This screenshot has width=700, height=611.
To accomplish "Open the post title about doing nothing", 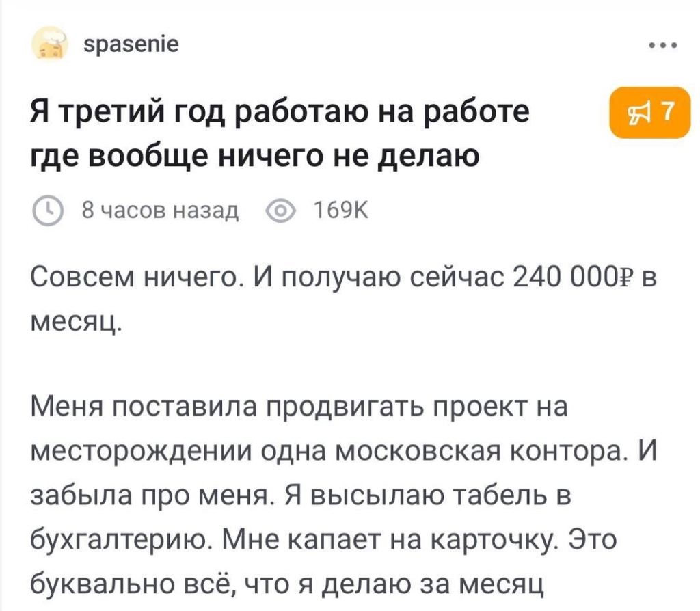I will [280, 133].
